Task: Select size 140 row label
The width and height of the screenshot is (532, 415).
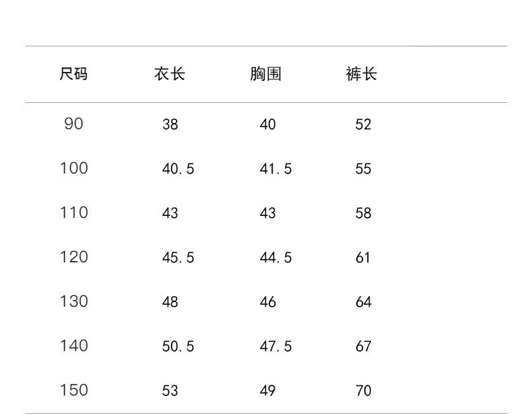Action: [x=73, y=346]
